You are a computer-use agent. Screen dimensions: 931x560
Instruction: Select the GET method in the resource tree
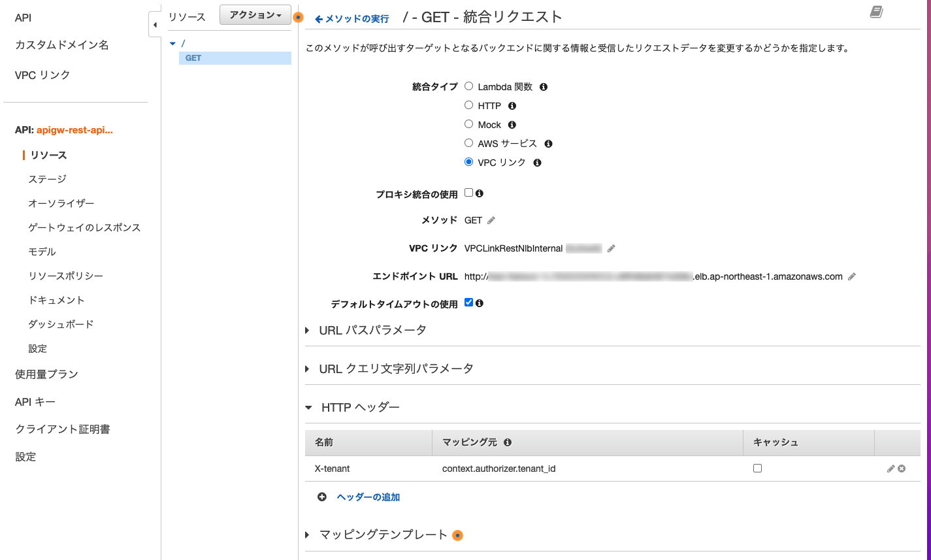[192, 58]
